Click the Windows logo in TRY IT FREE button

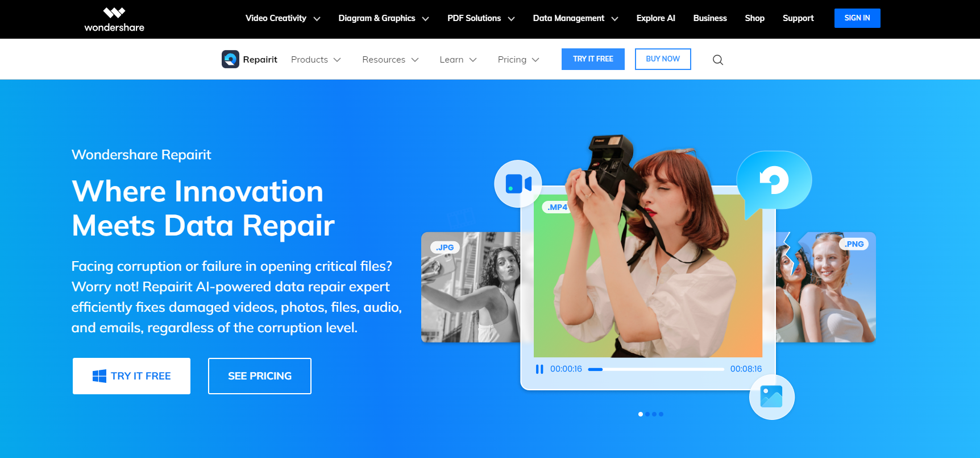[x=99, y=376]
